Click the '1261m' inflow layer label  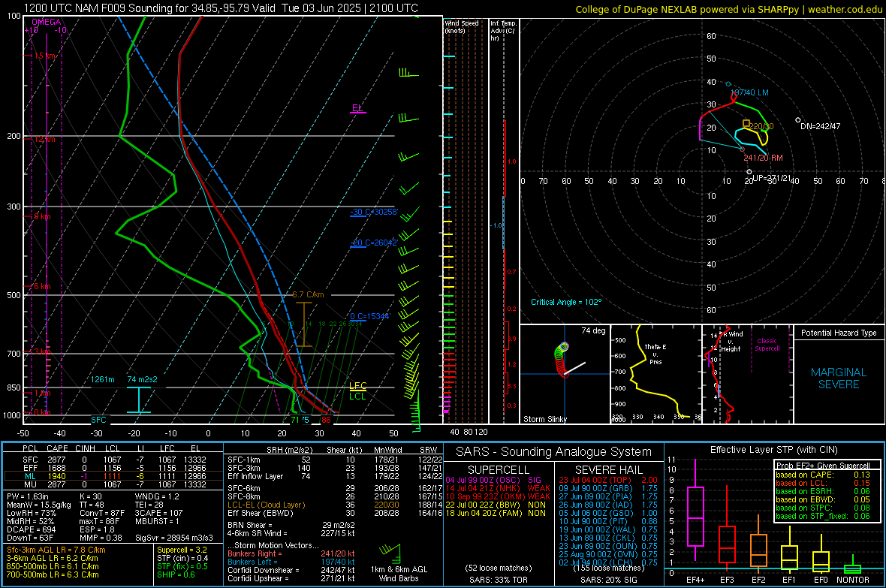coord(103,379)
